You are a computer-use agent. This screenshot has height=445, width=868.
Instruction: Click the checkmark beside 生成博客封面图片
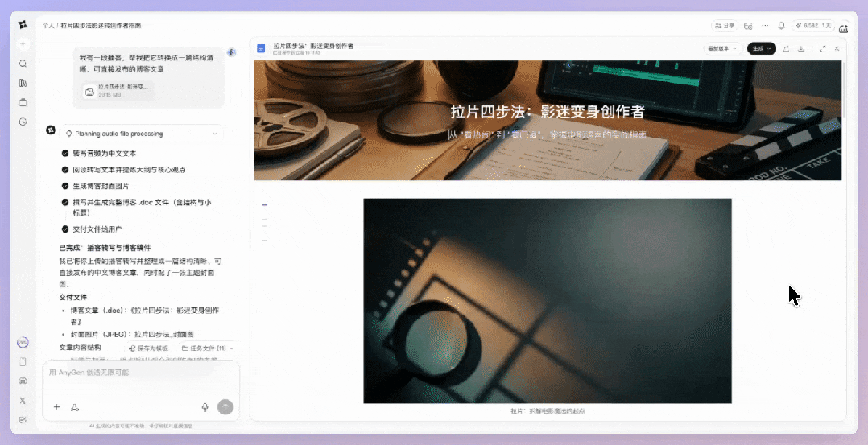click(65, 186)
